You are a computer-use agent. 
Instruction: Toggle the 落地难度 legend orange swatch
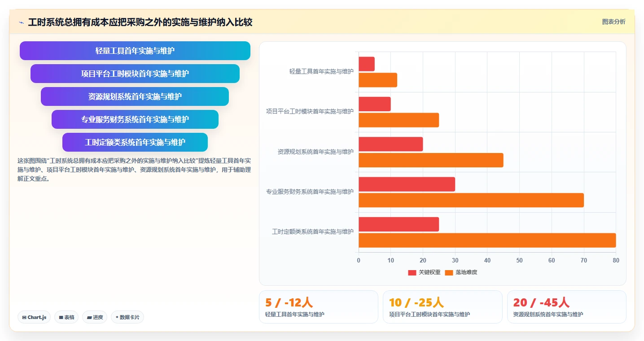[449, 272]
